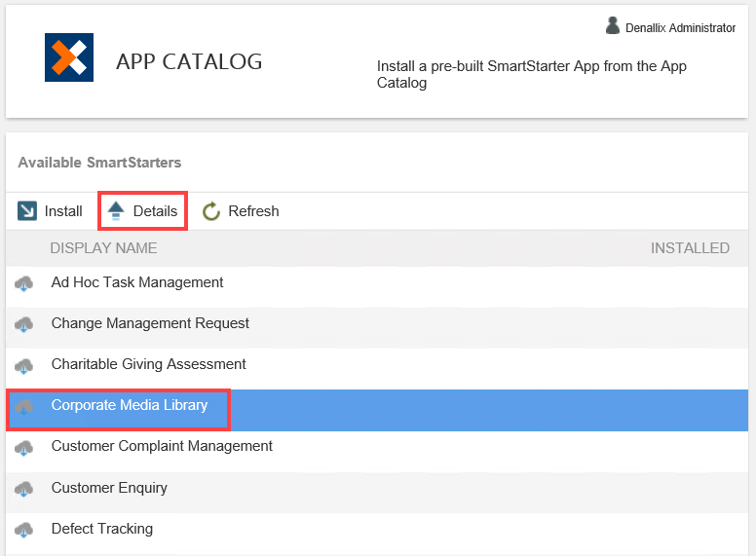The height and width of the screenshot is (556, 756).
Task: Click cloud icon beside Customer Complaint Management
Action: point(24,448)
